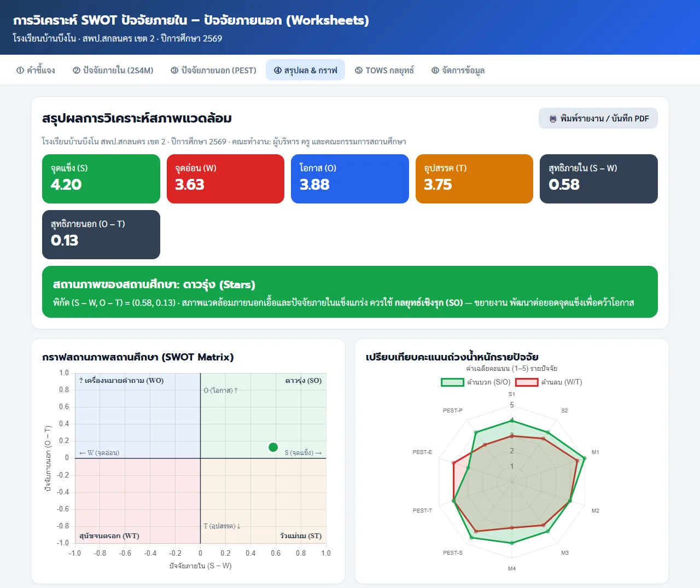Click the S1 radar axis label

tap(512, 394)
